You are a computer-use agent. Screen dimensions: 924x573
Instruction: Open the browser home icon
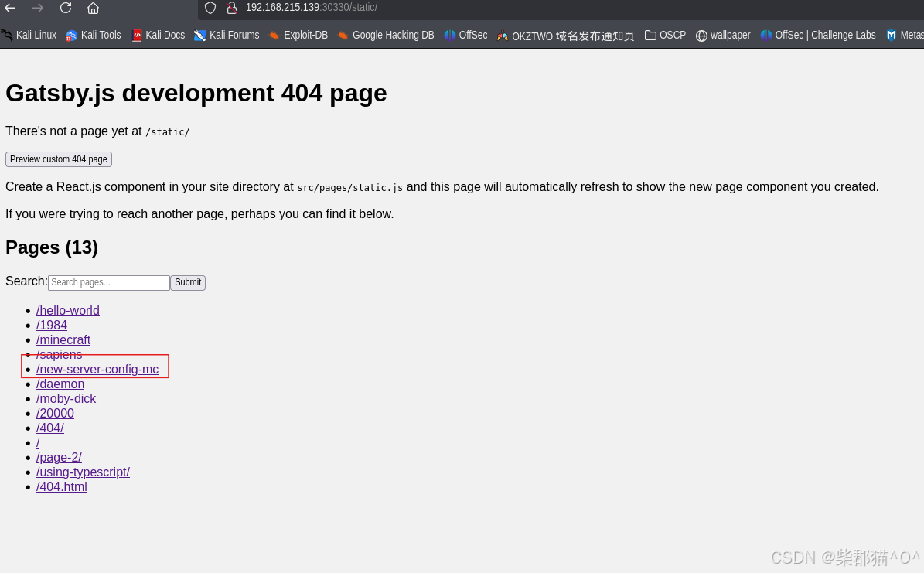tap(93, 9)
